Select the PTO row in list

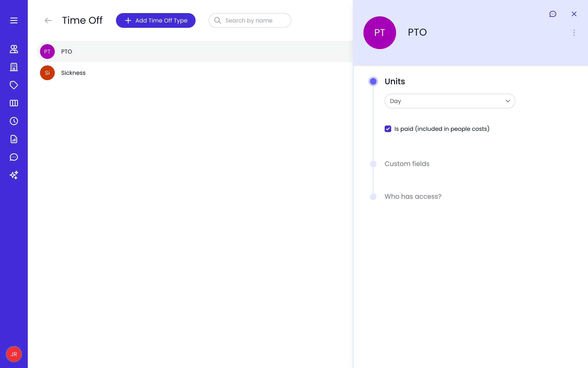(195, 51)
